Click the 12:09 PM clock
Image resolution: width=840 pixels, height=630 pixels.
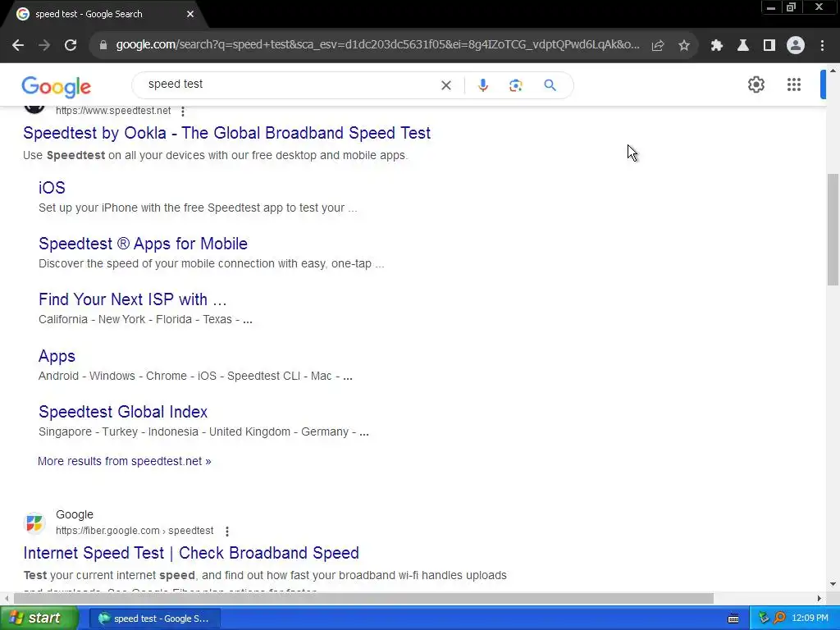(x=810, y=619)
